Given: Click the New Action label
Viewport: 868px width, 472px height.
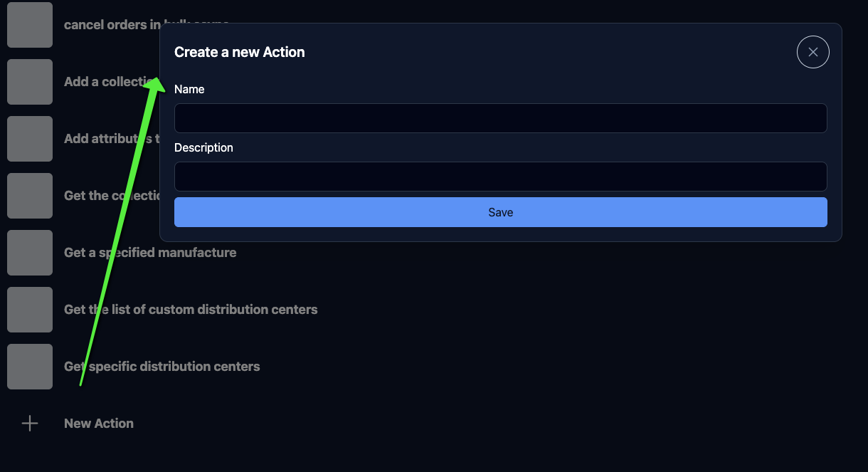Looking at the screenshot, I should [x=99, y=423].
